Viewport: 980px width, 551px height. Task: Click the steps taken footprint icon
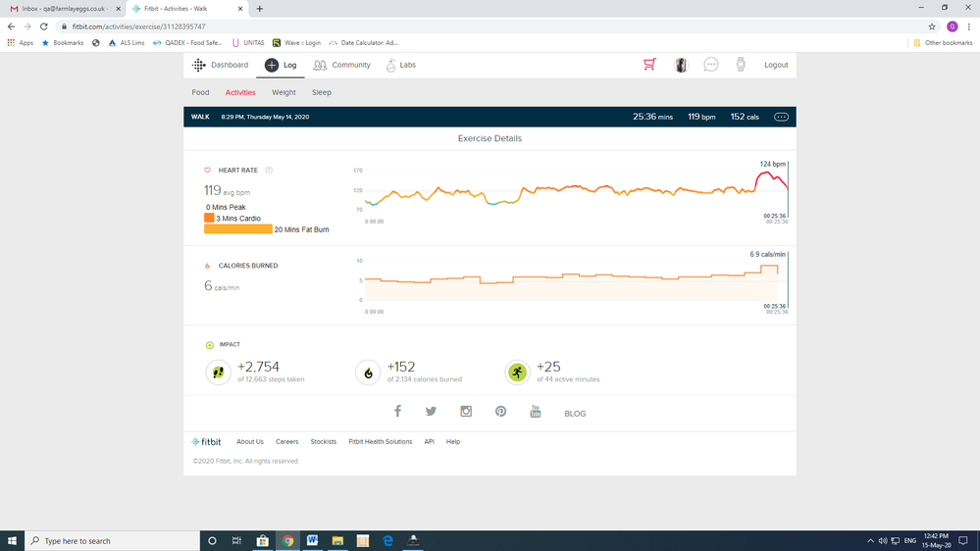218,373
